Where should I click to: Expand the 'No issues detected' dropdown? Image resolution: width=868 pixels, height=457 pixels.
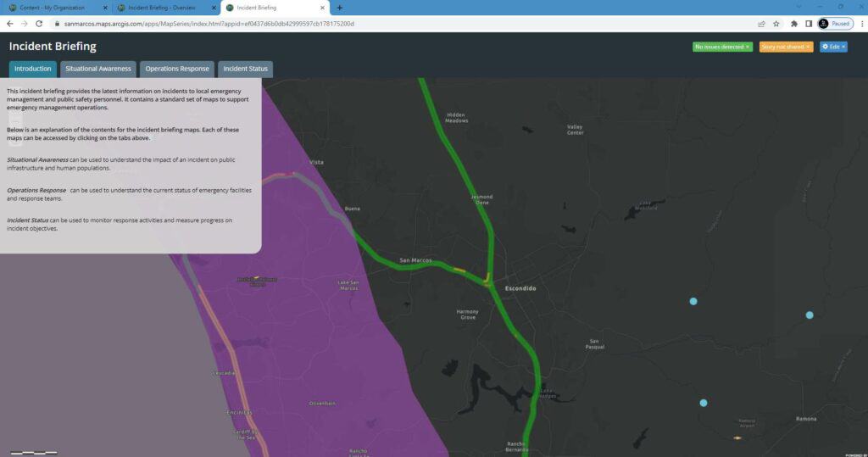[722, 47]
